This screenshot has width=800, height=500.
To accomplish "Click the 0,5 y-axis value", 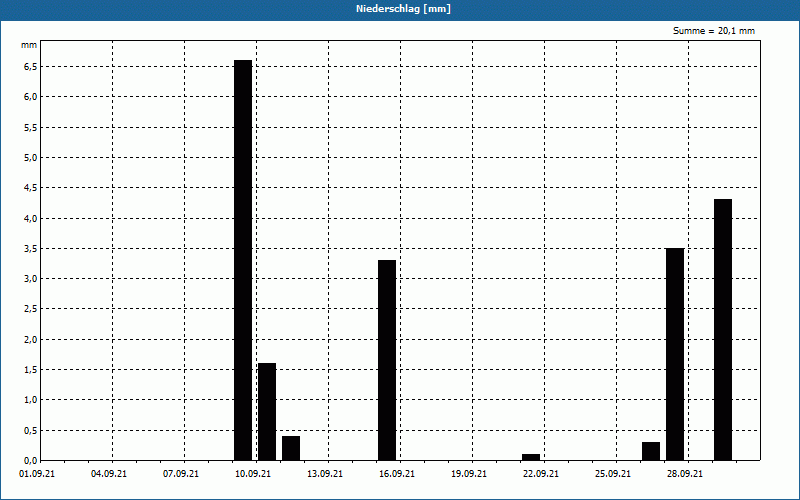I will pos(31,431).
